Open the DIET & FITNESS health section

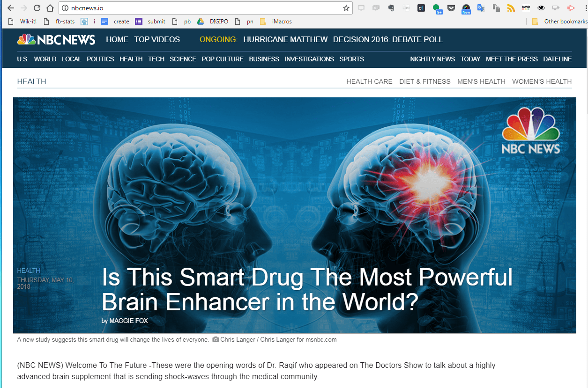(424, 81)
